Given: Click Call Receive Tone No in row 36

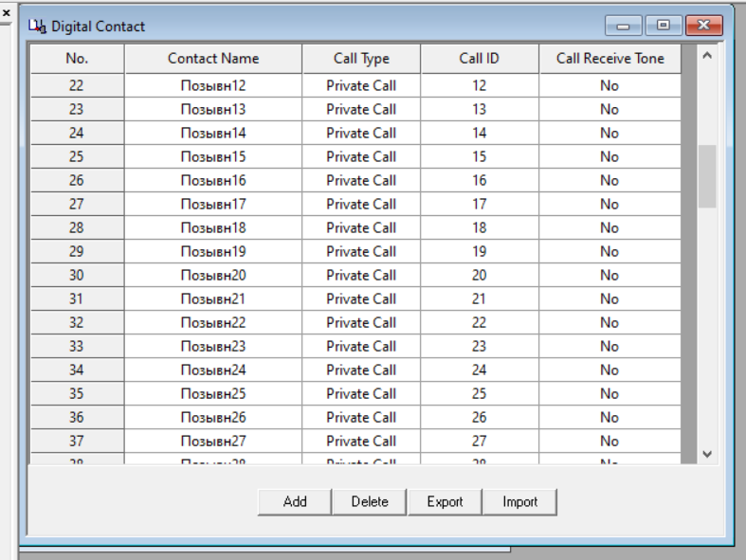Looking at the screenshot, I should click(610, 417).
